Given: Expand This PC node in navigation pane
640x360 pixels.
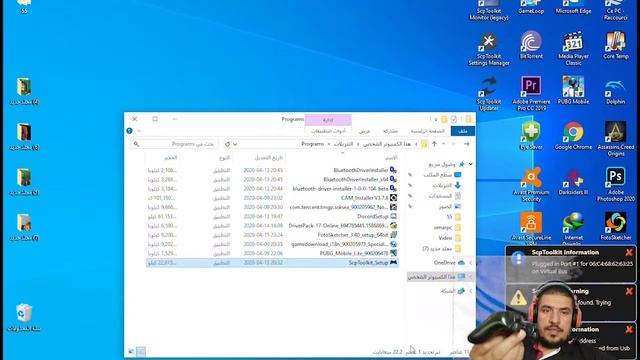Looking at the screenshot, I should [471, 277].
